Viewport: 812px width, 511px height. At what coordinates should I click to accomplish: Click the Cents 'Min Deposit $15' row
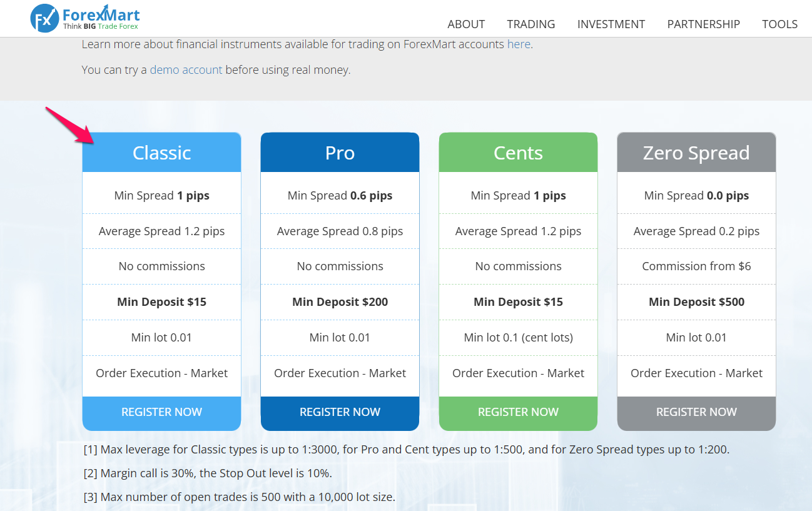[x=518, y=302]
